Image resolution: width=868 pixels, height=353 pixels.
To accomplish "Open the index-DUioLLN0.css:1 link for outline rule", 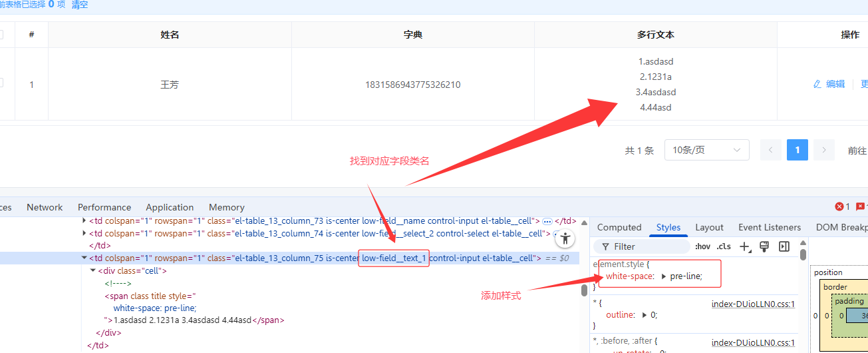I will point(753,304).
